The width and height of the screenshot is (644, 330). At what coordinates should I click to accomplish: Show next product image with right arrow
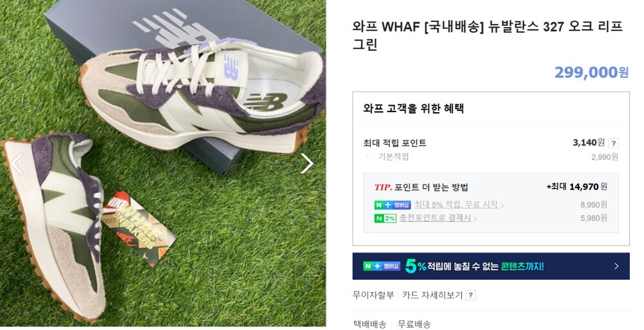[307, 164]
